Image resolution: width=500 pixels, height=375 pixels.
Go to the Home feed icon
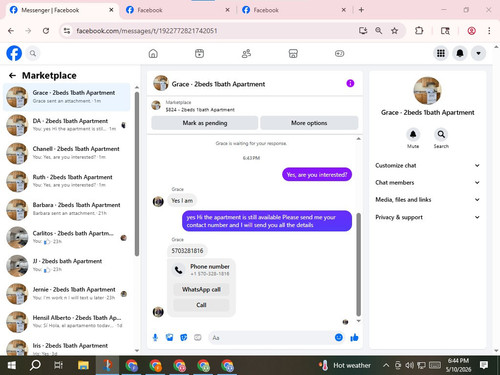point(153,53)
